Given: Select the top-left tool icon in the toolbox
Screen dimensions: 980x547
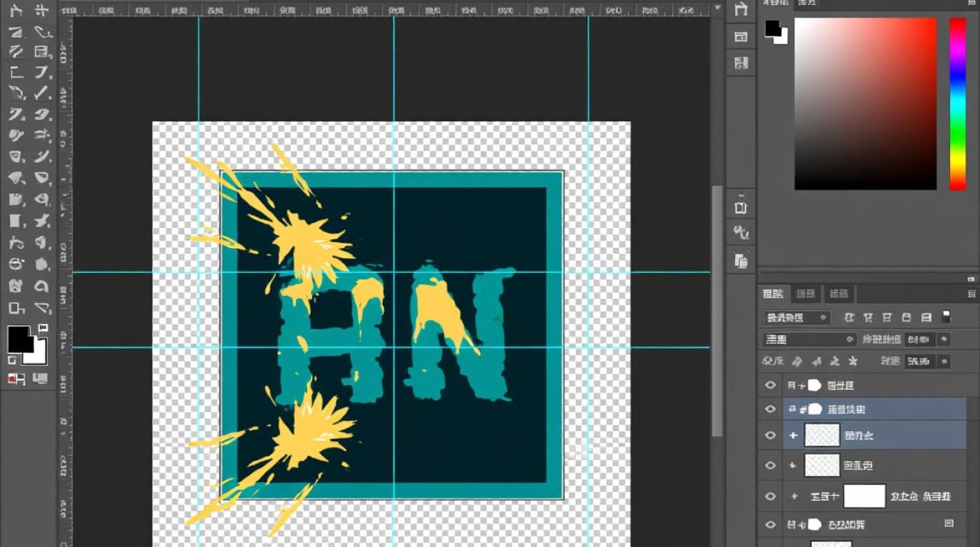Looking at the screenshot, I should tap(16, 12).
